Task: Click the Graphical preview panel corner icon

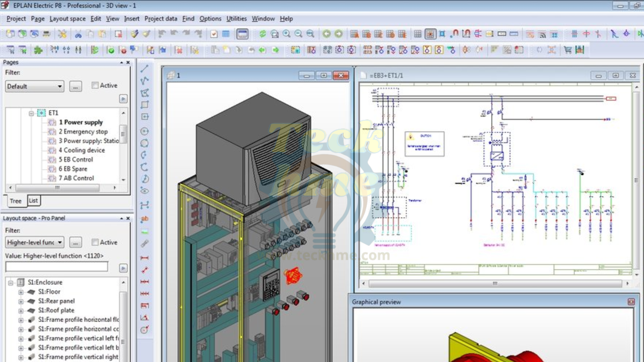Action: (631, 302)
